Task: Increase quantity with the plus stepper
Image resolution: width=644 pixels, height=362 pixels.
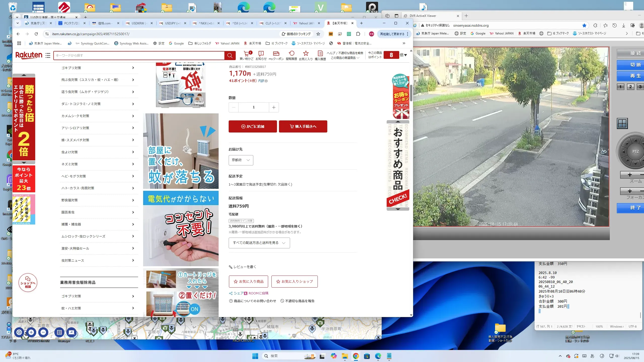Action: [274, 107]
